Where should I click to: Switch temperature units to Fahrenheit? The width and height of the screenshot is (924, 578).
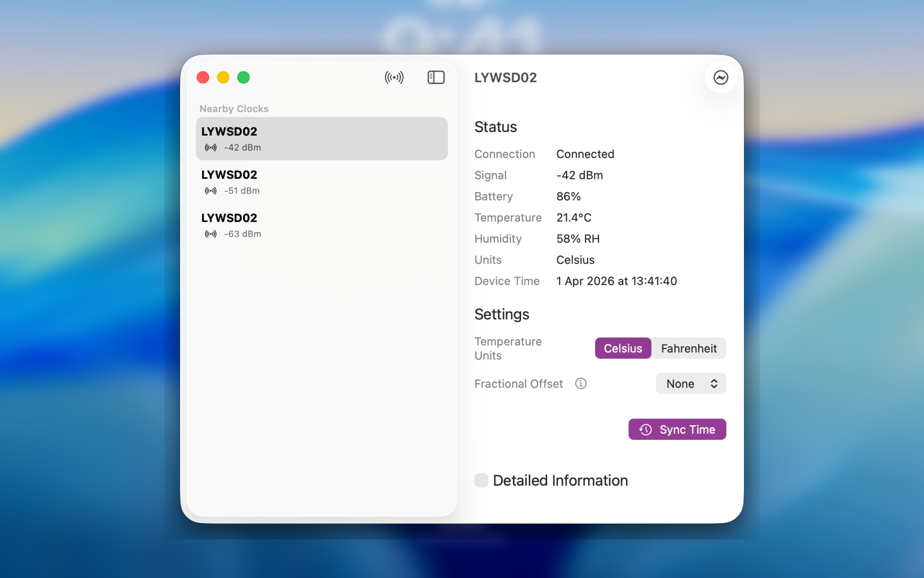[689, 348]
